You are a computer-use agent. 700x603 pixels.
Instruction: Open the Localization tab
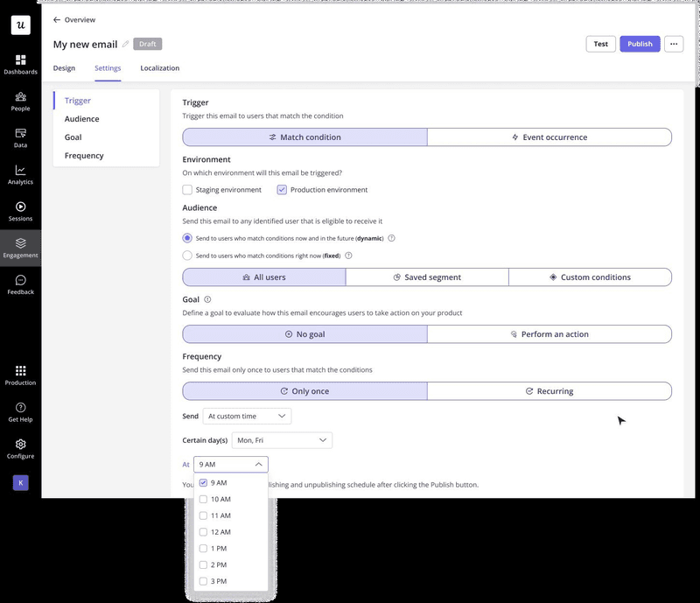(x=160, y=67)
